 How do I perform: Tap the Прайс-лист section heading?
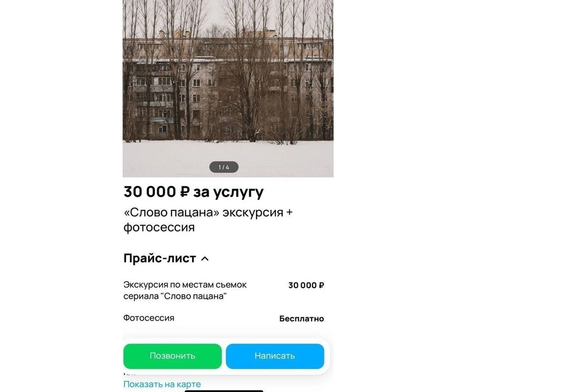160,258
